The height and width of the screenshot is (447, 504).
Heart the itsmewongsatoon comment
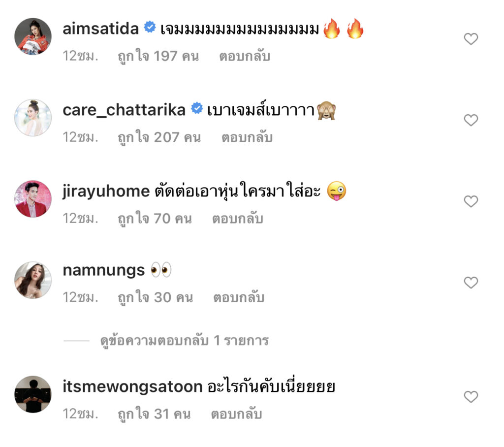(x=471, y=397)
